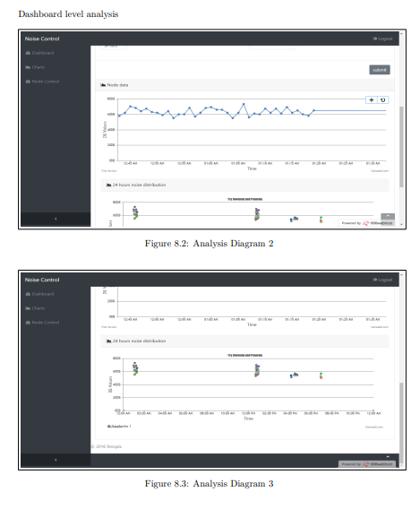Click Node Control icon in Figure 8.3 sidebar
The height and width of the screenshot is (509, 420).
28,323
